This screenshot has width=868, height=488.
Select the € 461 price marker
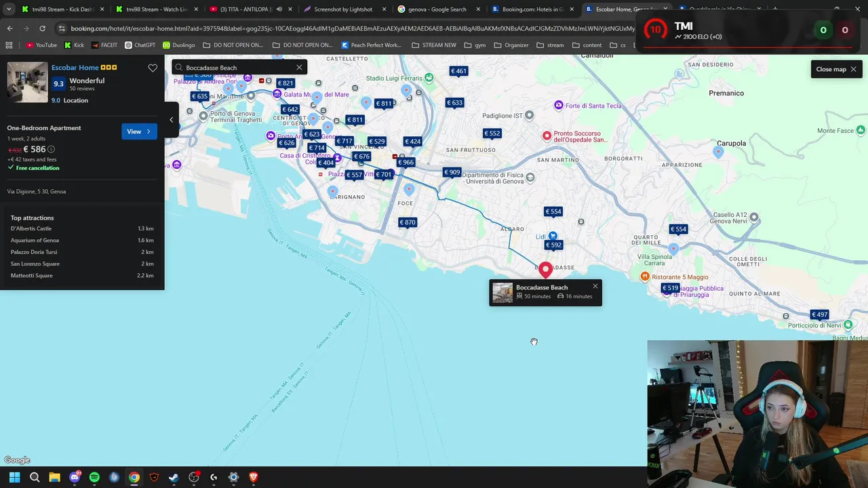[459, 70]
